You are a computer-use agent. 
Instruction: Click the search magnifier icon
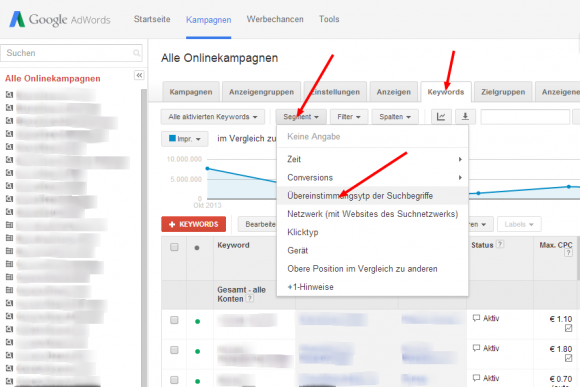[x=136, y=53]
